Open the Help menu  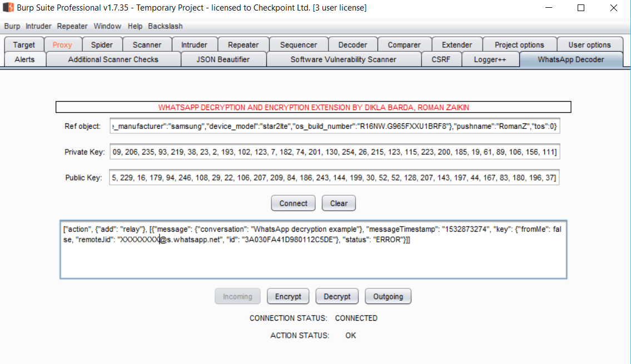coord(135,26)
